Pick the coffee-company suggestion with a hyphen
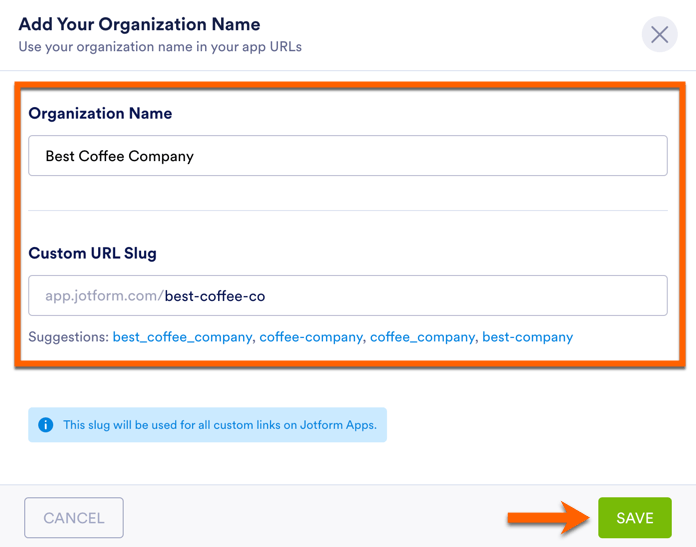Screen dimensions: 696x547 tap(311, 337)
